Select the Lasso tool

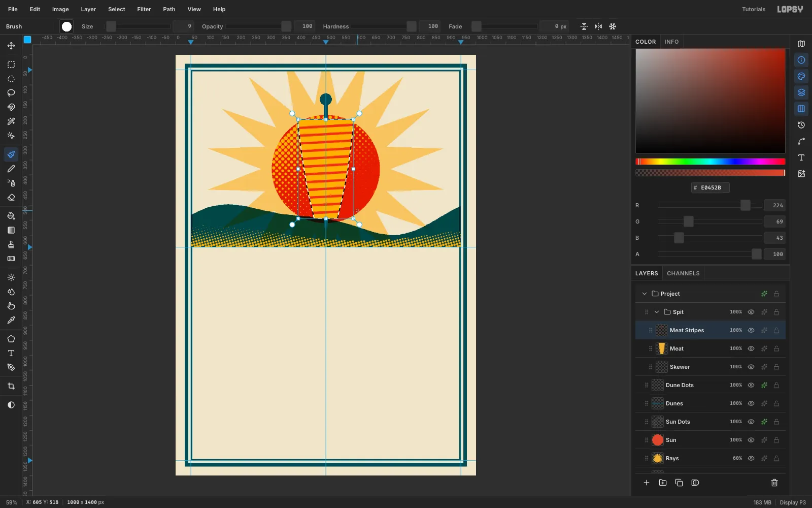(x=11, y=93)
